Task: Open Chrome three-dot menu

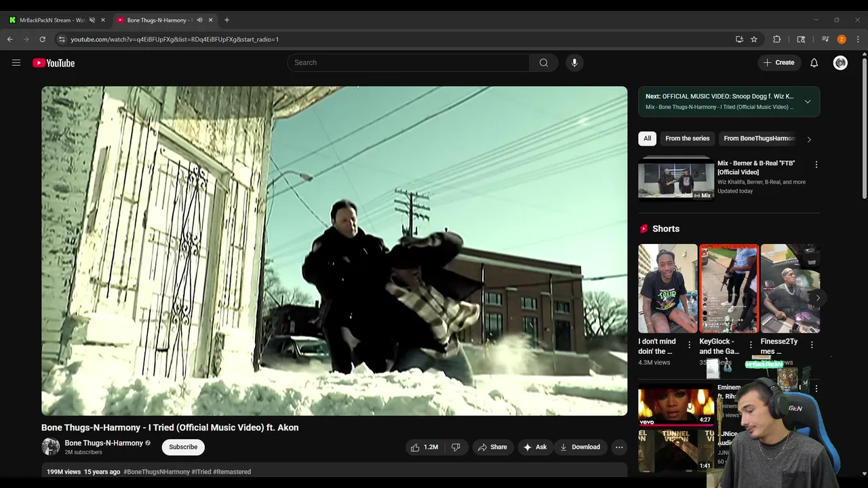Action: click(x=858, y=39)
